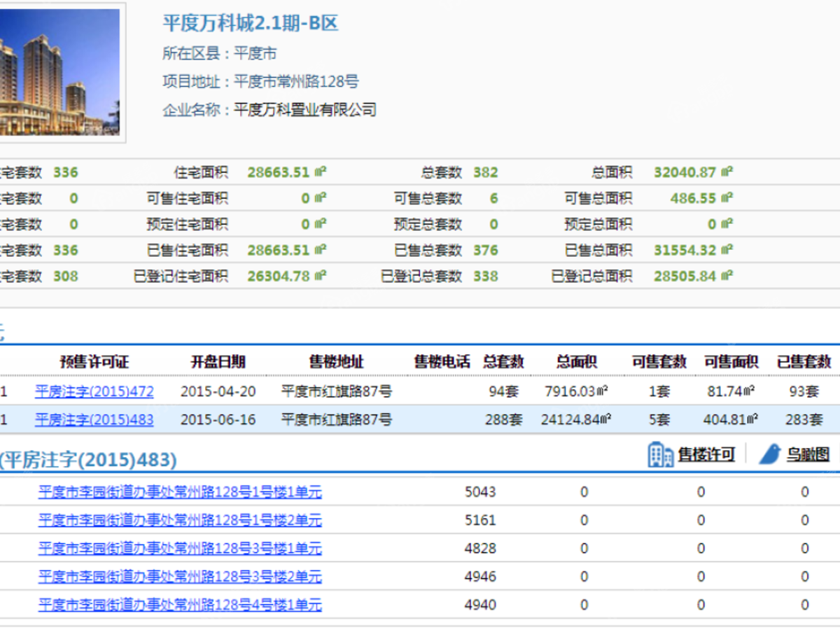This screenshot has width=840, height=630.
Task: Click the 81.74㎡ available area cell
Action: tap(731, 392)
